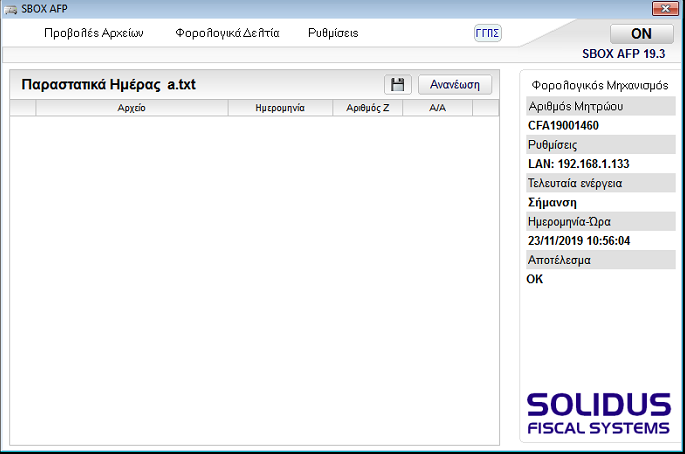Toggle the ON power button
Viewport: 685px width, 454px height.
point(641,34)
